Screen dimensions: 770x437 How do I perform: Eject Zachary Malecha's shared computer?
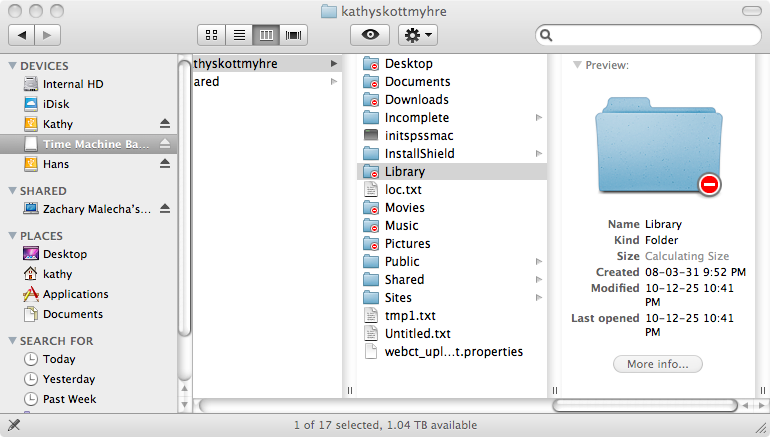pos(165,209)
